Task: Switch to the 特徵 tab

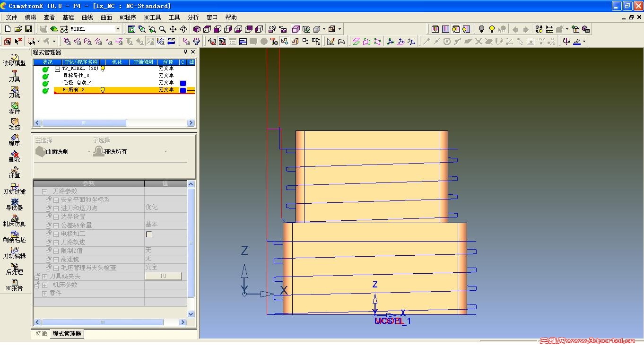Action: pos(42,334)
